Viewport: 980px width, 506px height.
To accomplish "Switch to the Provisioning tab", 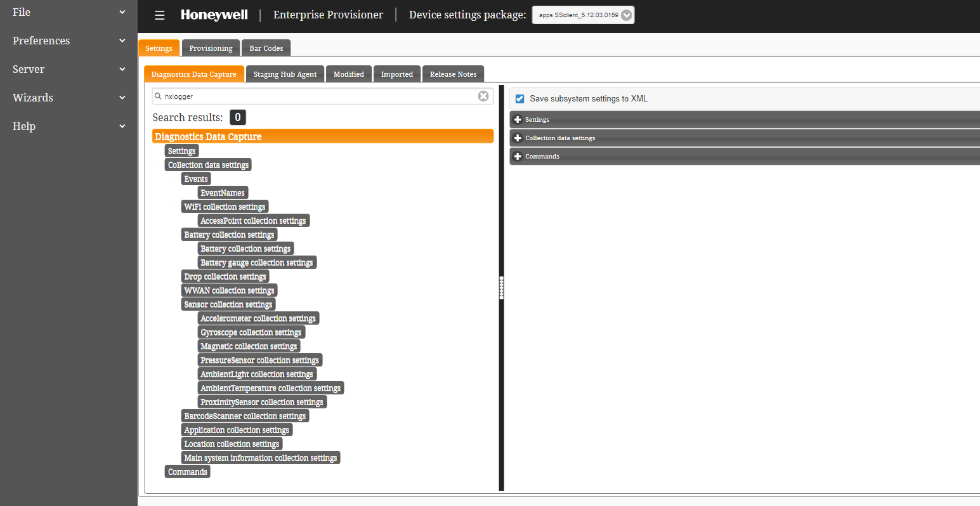I will tap(211, 48).
